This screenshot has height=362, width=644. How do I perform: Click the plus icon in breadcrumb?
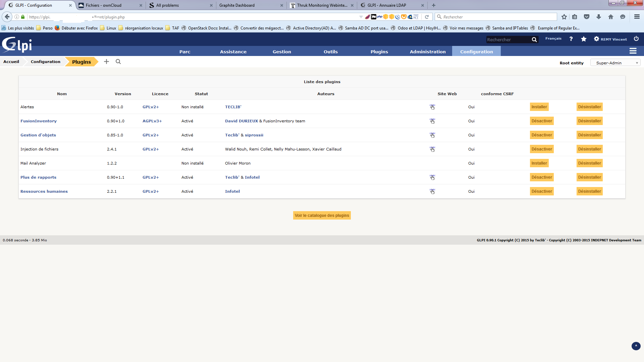(106, 62)
